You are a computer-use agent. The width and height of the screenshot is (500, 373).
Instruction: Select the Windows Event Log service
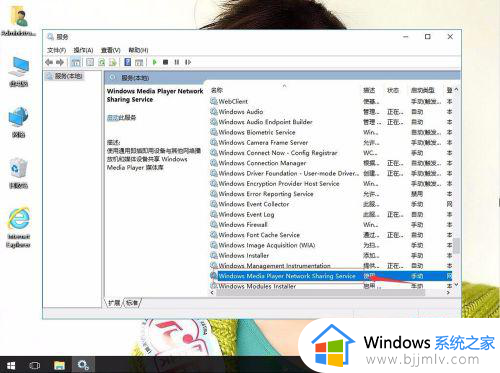[330, 214]
